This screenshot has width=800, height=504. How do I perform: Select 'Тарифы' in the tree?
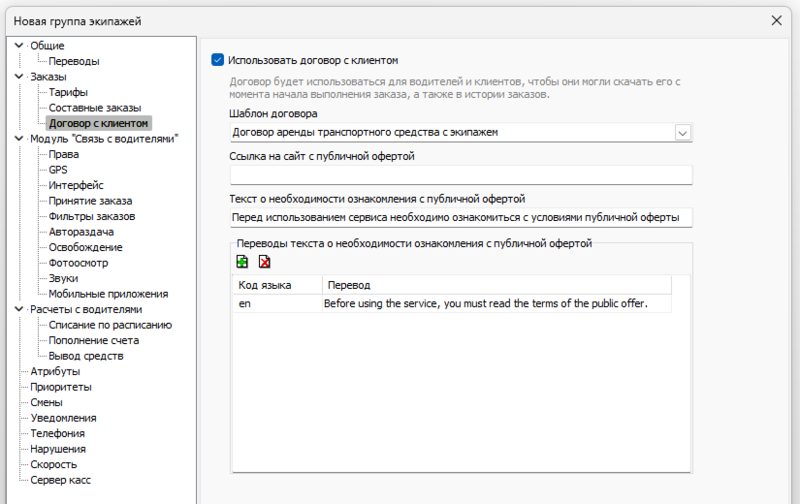(68, 92)
